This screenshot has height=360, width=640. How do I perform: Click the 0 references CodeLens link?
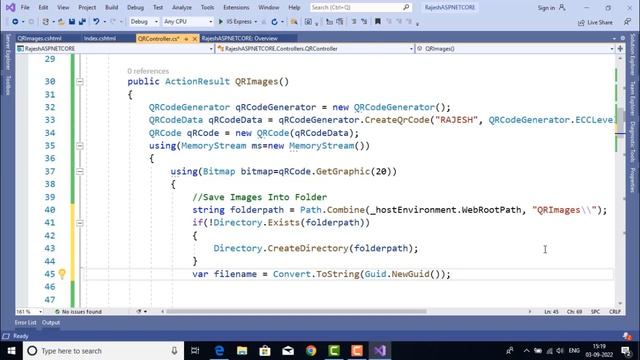148,71
